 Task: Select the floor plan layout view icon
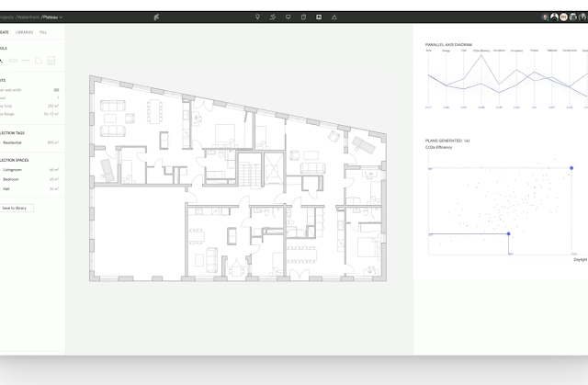click(x=318, y=17)
